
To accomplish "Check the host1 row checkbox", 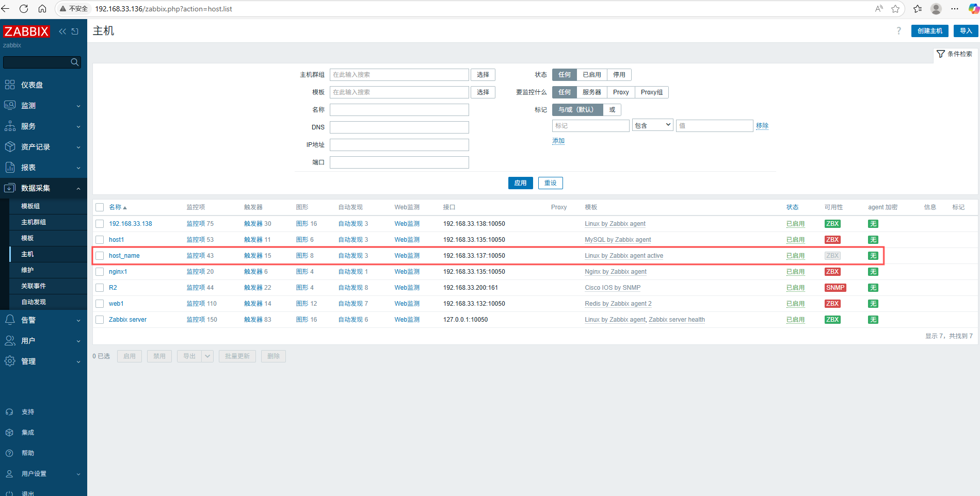I will pyautogui.click(x=100, y=240).
